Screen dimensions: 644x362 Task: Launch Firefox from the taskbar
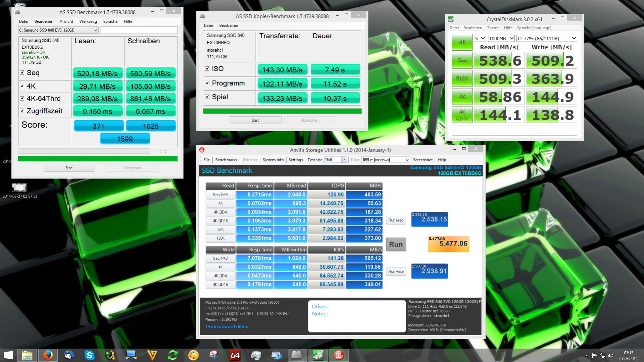(x=48, y=355)
